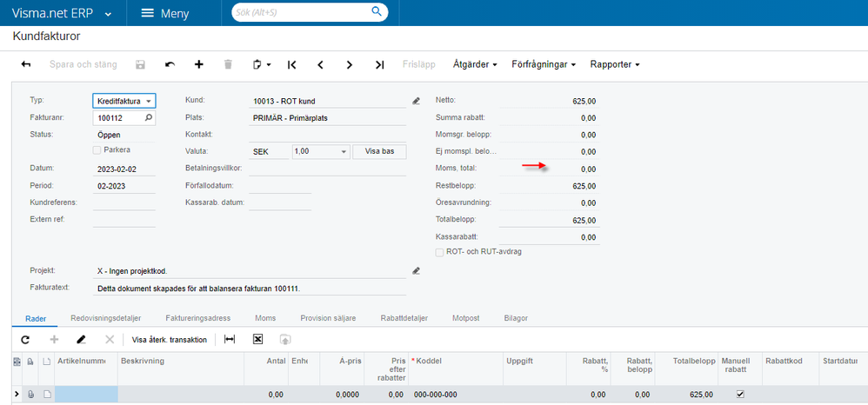
Task: Click the paperclip attachment icon in the row
Action: pos(30,395)
